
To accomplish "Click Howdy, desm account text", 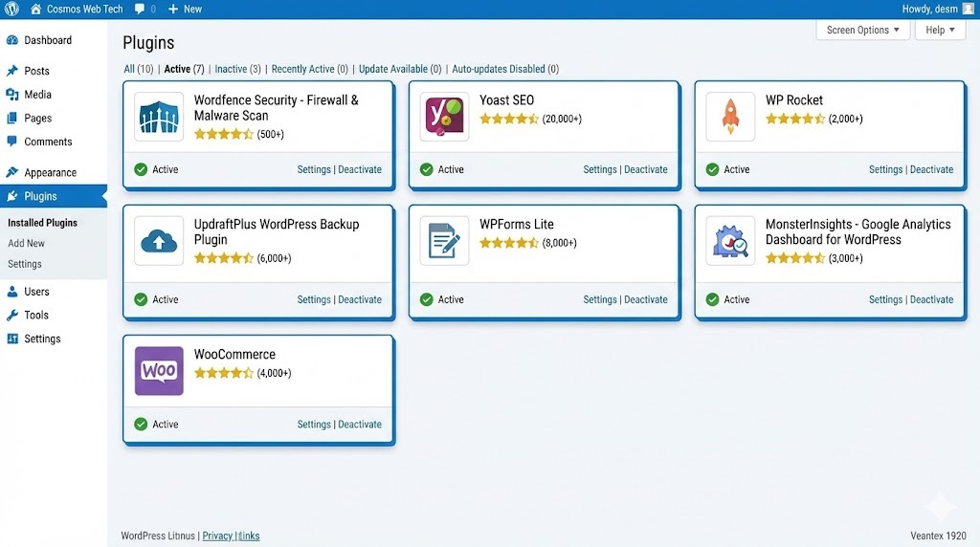I will 929,9.
